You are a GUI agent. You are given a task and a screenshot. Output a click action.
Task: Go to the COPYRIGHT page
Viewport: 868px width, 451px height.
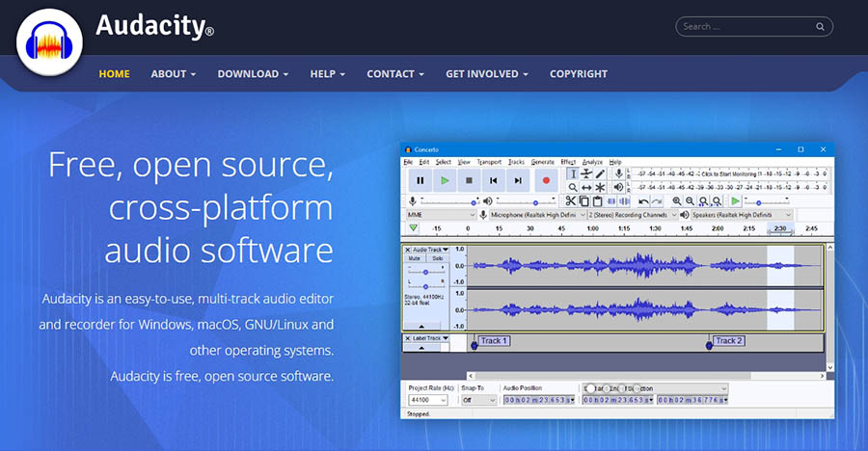pyautogui.click(x=579, y=73)
